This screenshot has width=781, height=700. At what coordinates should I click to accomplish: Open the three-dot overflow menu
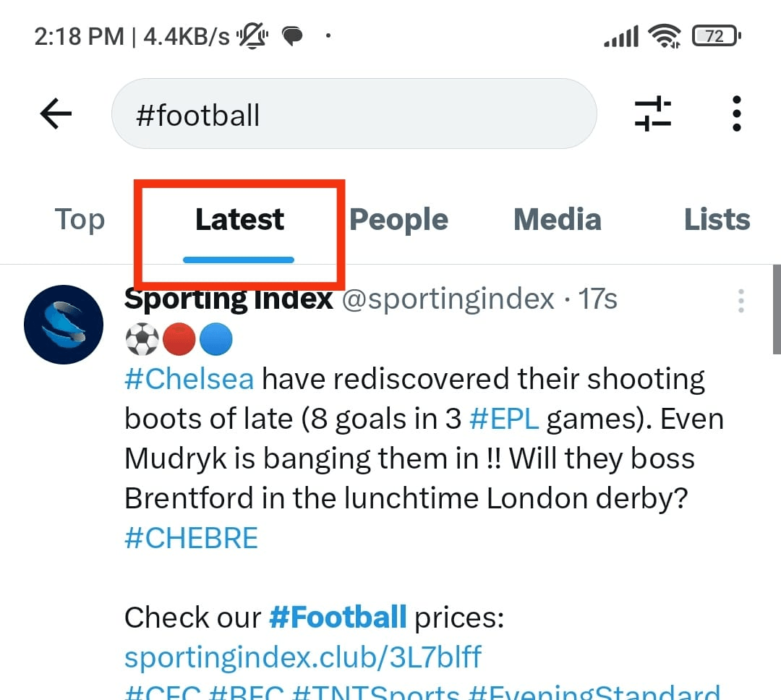click(736, 113)
